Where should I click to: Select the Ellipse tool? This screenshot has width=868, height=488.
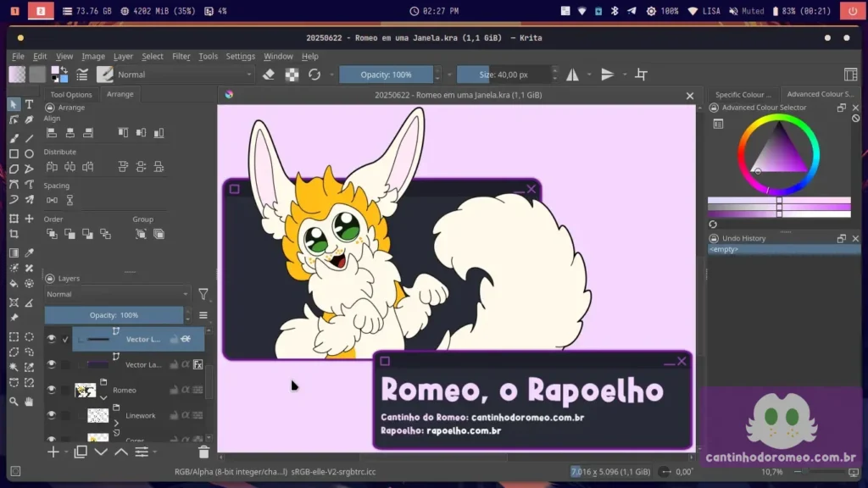tap(30, 154)
